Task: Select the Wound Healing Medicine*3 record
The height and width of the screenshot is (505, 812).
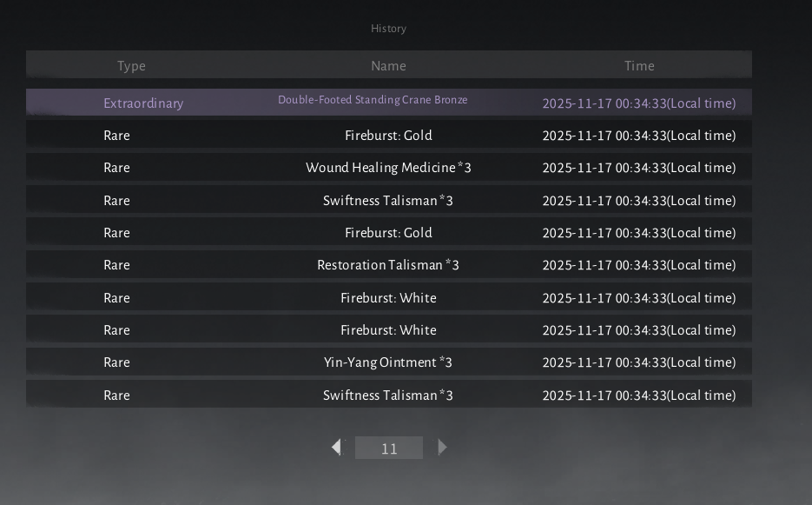Action: pos(388,168)
